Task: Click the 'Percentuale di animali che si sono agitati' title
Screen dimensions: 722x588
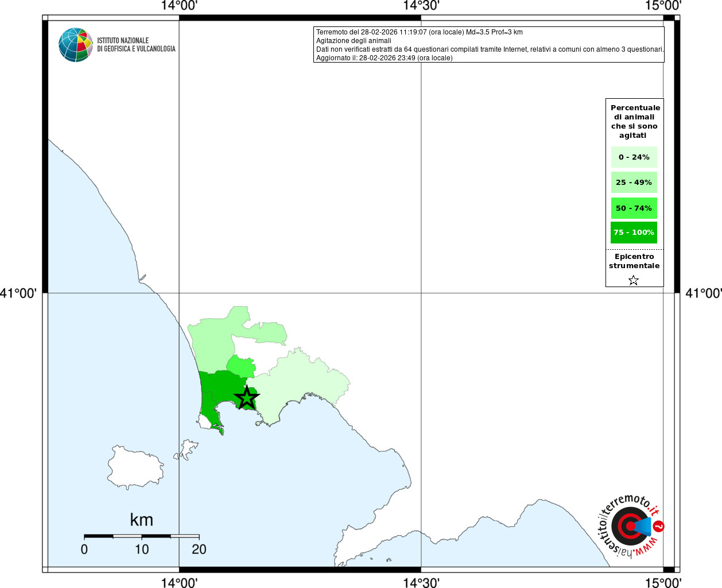Action: (635, 121)
